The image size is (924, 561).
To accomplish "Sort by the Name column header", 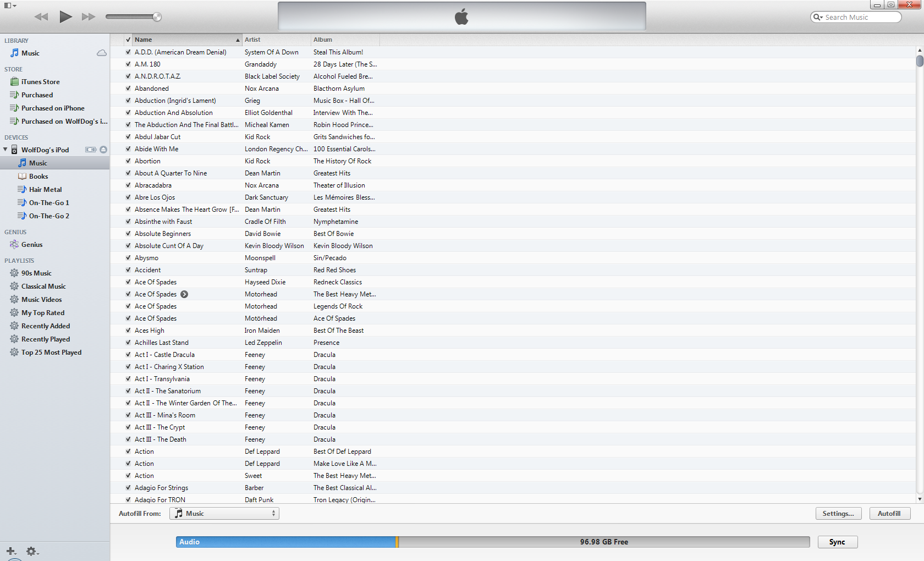I will [187, 40].
